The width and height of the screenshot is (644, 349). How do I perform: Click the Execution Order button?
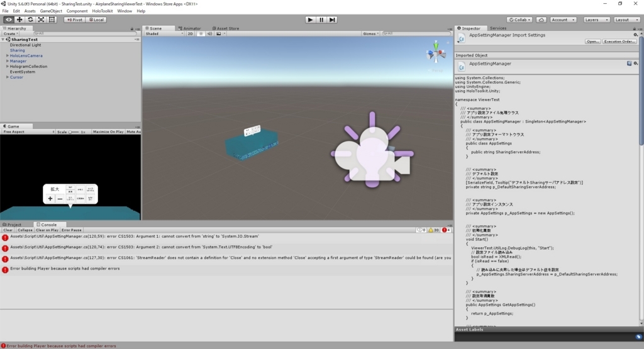(619, 42)
